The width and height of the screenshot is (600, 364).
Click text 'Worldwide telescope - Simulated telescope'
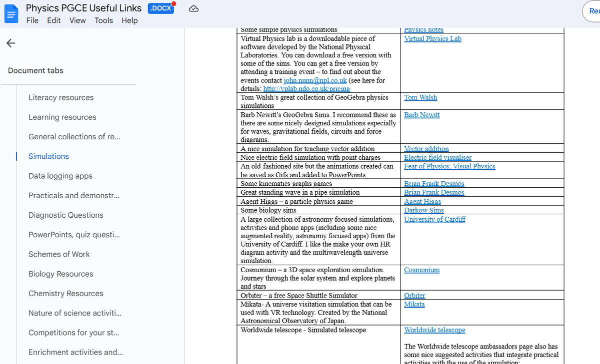[x=303, y=330]
